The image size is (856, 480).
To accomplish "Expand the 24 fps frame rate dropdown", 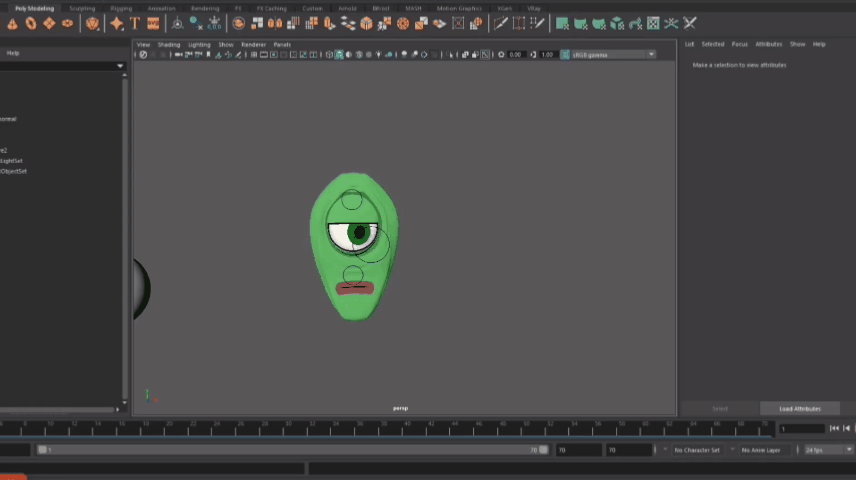I will pyautogui.click(x=826, y=450).
